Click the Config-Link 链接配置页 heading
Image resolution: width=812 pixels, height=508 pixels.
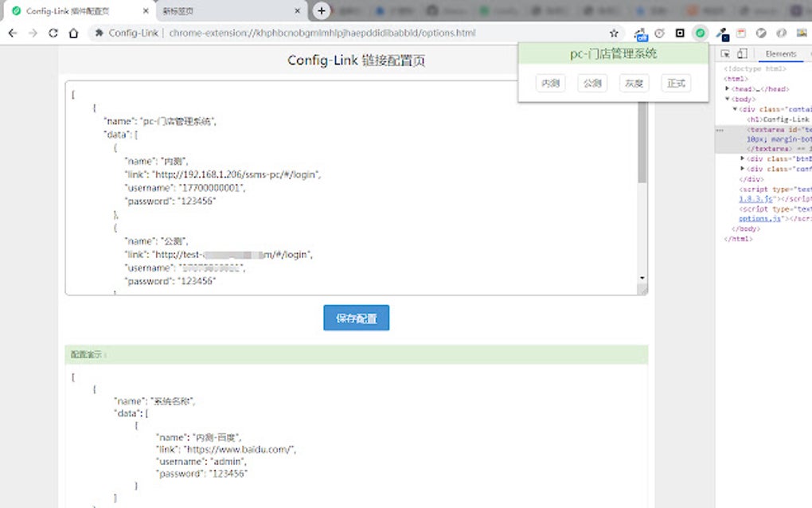[x=357, y=61]
